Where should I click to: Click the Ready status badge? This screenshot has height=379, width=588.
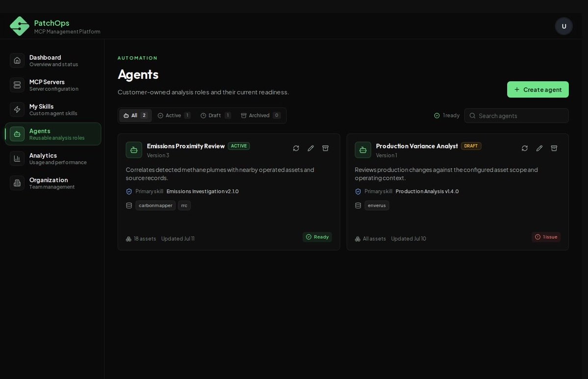click(x=317, y=237)
